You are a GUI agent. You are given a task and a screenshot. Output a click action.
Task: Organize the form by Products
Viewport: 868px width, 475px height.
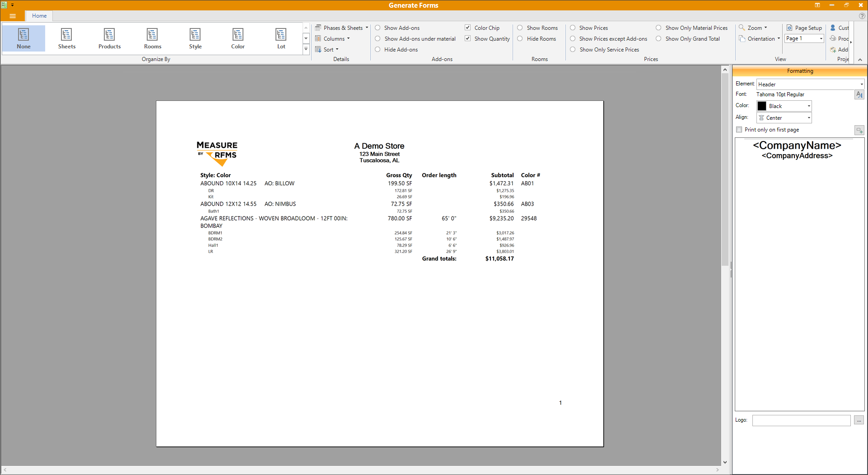coord(109,38)
